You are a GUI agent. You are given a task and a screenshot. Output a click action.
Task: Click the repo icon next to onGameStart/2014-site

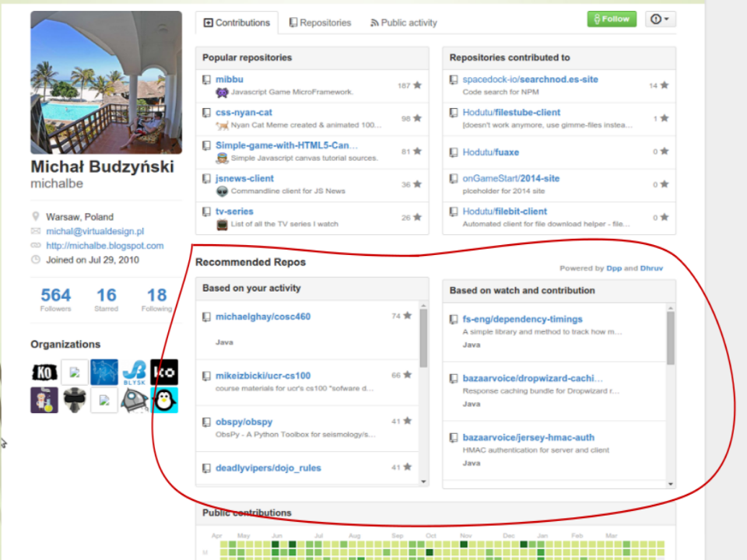coord(454,179)
